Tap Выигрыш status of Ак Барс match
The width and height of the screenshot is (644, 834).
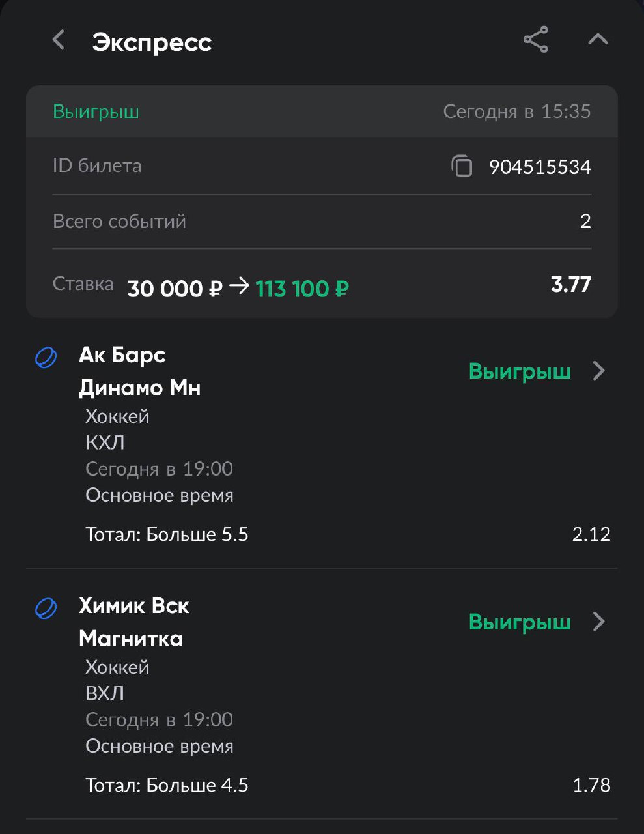point(520,371)
